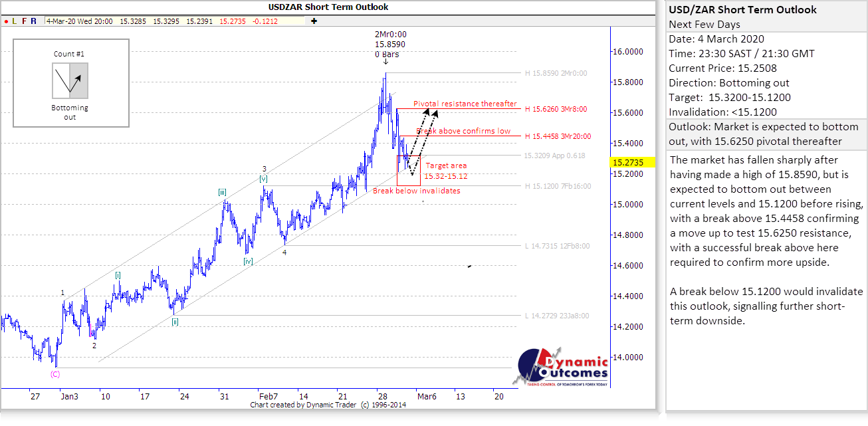Click the '15.3209 App 0.618' retracement label
868x426 pixels.
554,156
